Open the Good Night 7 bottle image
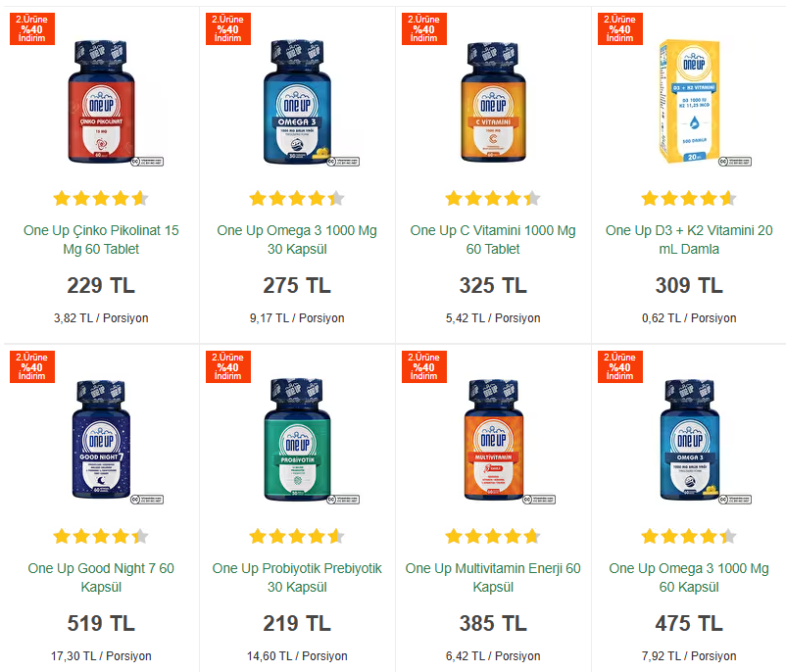786x672 pixels. click(101, 441)
